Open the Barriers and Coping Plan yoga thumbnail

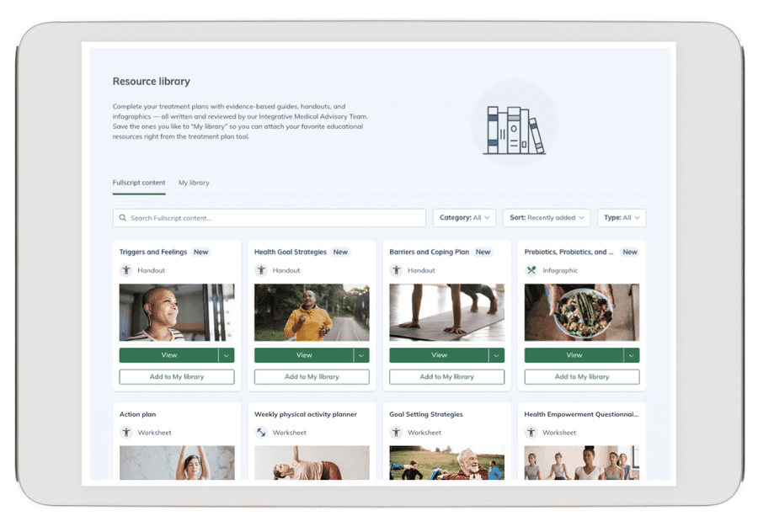pos(446,312)
